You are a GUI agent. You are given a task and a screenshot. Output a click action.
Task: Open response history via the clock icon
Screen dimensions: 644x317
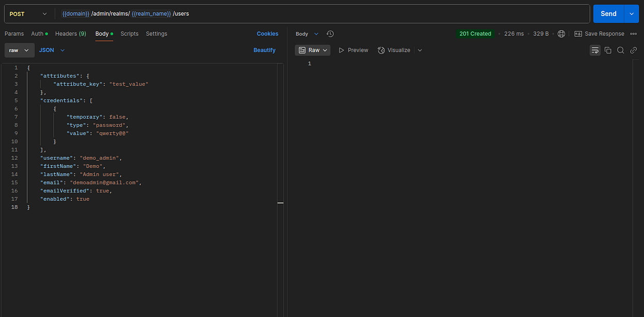coord(330,33)
